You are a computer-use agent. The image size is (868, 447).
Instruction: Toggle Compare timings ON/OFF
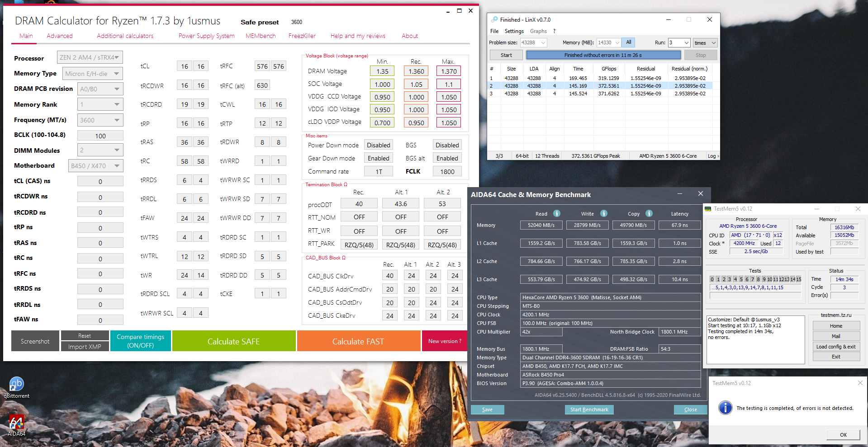[141, 341]
